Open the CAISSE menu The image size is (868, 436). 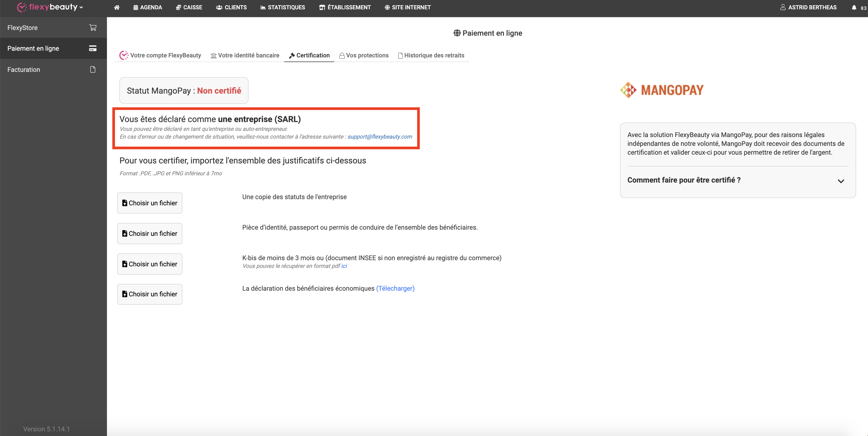click(189, 7)
